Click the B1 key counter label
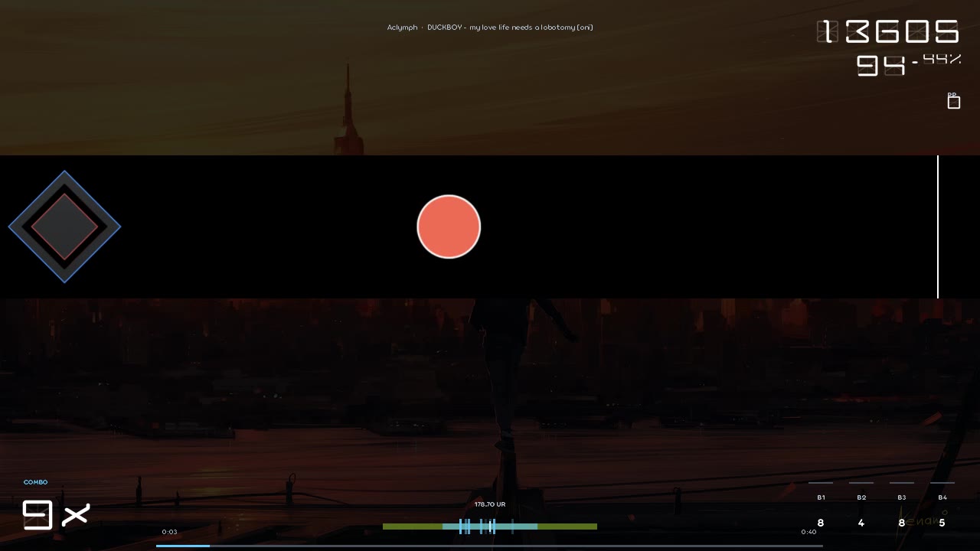Screen dimensions: 980x551 click(821, 497)
